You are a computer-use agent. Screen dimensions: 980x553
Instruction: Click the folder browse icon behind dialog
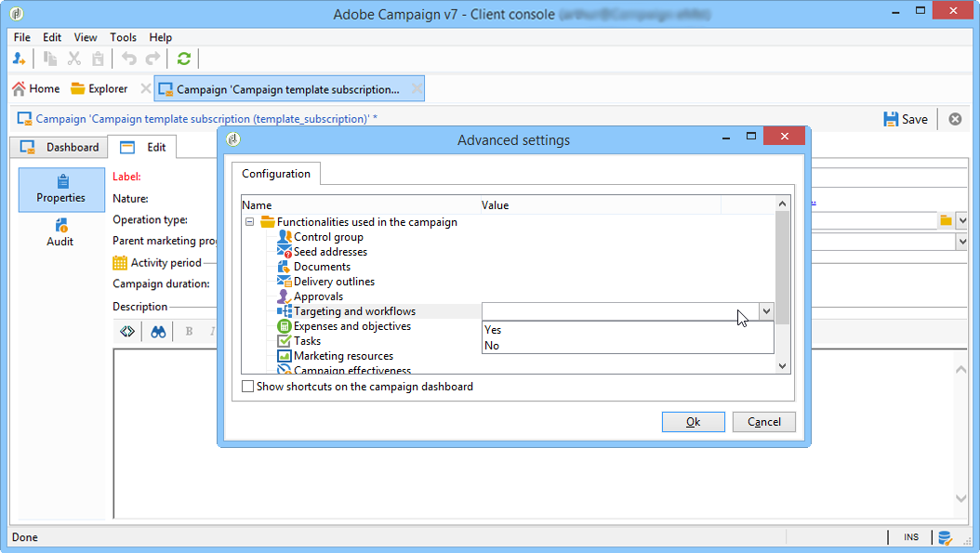pos(946,220)
